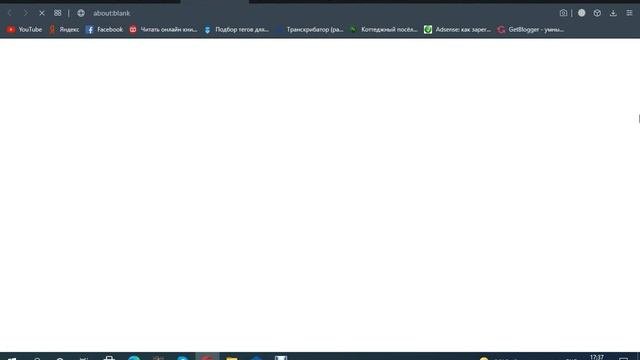Open the speed dial grid icon
Screen dimensions: 640x360
click(58, 13)
